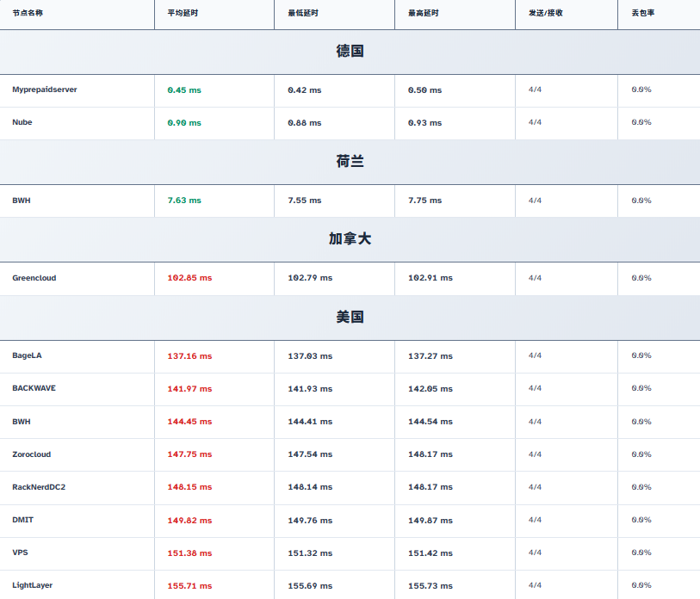The image size is (700, 599).
Task: Open the Zorocloud node entry
Action: point(31,454)
